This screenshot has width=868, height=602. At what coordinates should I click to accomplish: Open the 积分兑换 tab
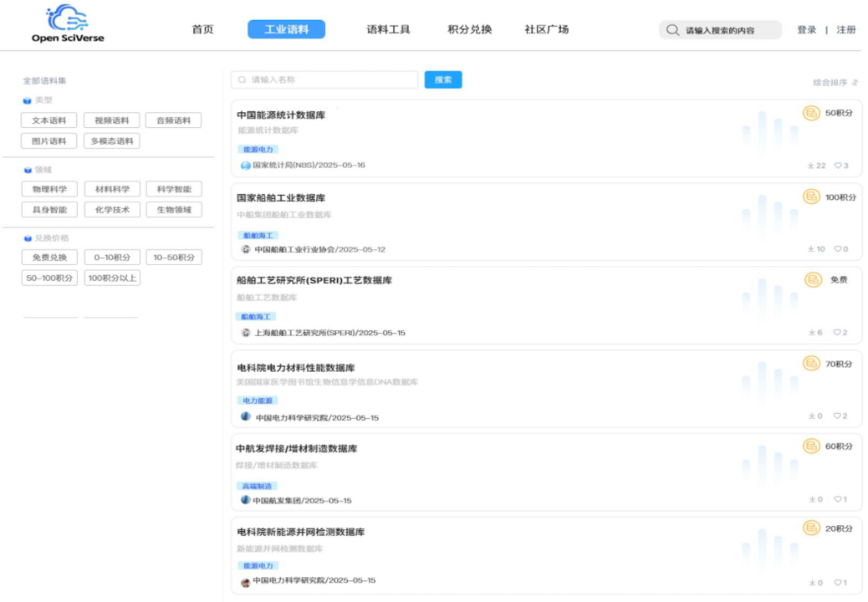469,29
